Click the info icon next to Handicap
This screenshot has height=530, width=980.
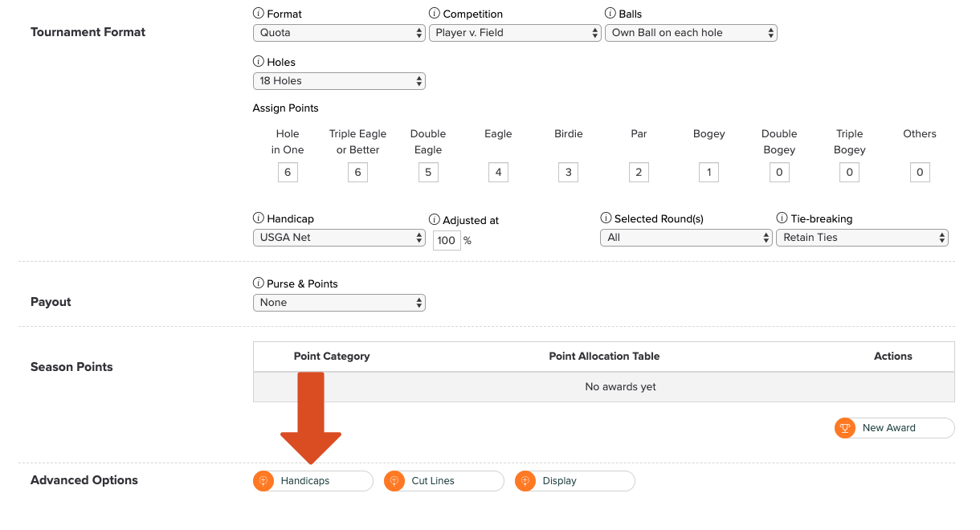click(x=258, y=218)
